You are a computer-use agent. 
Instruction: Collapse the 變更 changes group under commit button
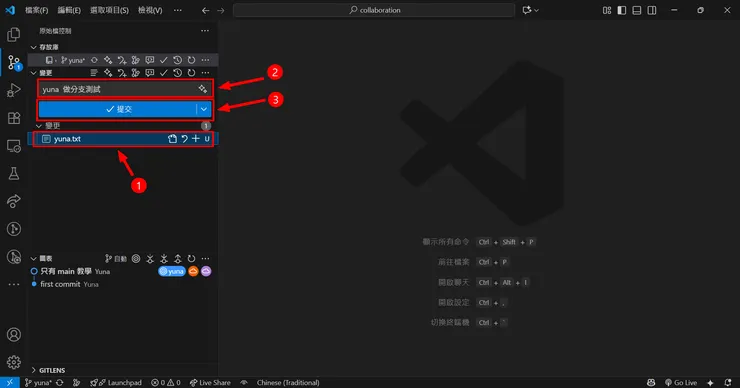click(39, 126)
